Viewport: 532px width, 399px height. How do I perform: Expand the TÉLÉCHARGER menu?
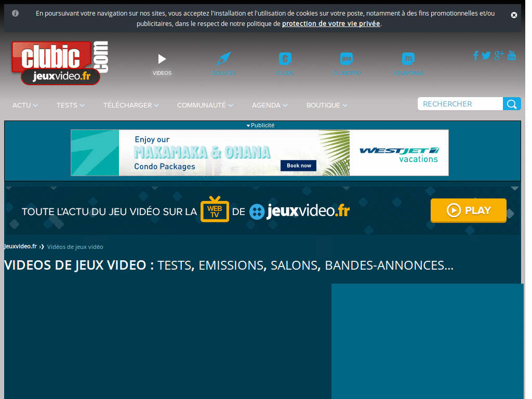[131, 105]
